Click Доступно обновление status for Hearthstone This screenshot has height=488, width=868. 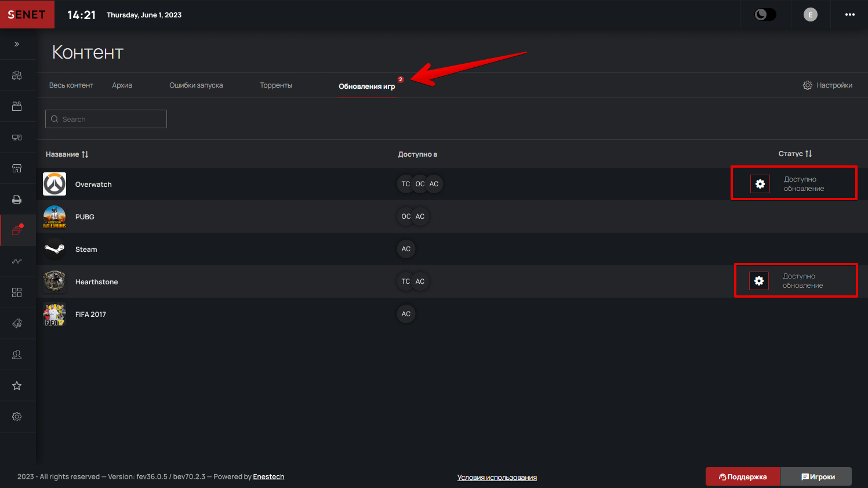coord(802,281)
